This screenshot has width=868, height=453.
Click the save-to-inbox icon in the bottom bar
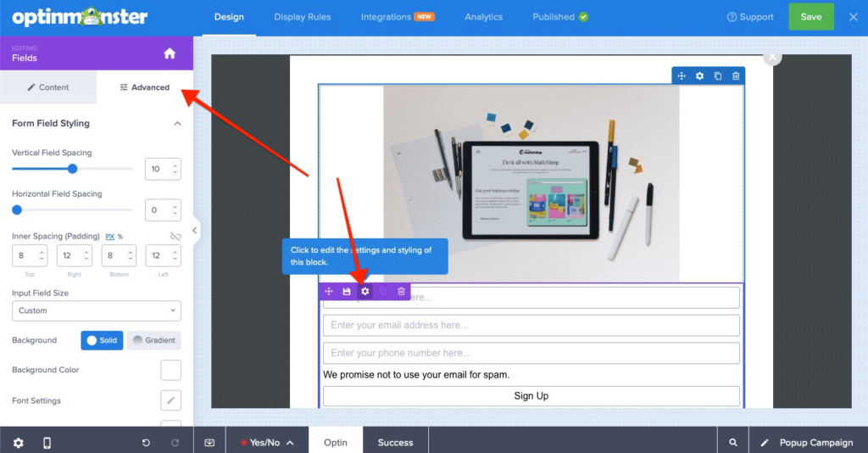209,443
